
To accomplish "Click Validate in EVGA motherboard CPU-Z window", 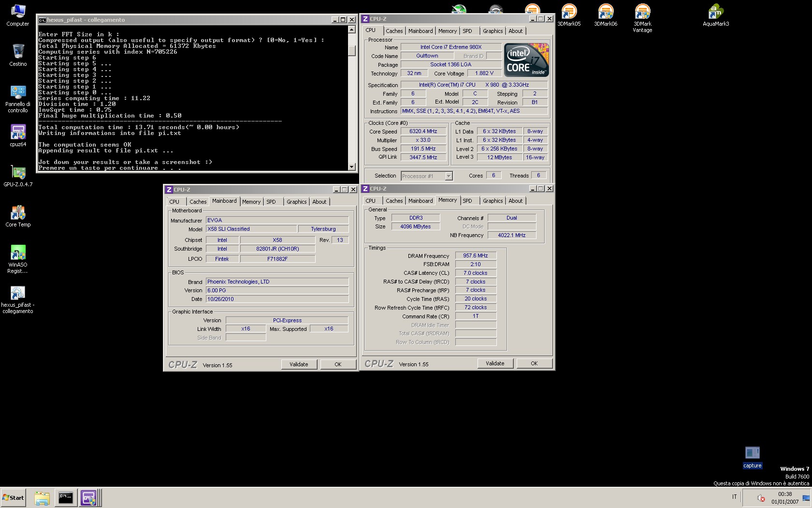I will coord(299,364).
